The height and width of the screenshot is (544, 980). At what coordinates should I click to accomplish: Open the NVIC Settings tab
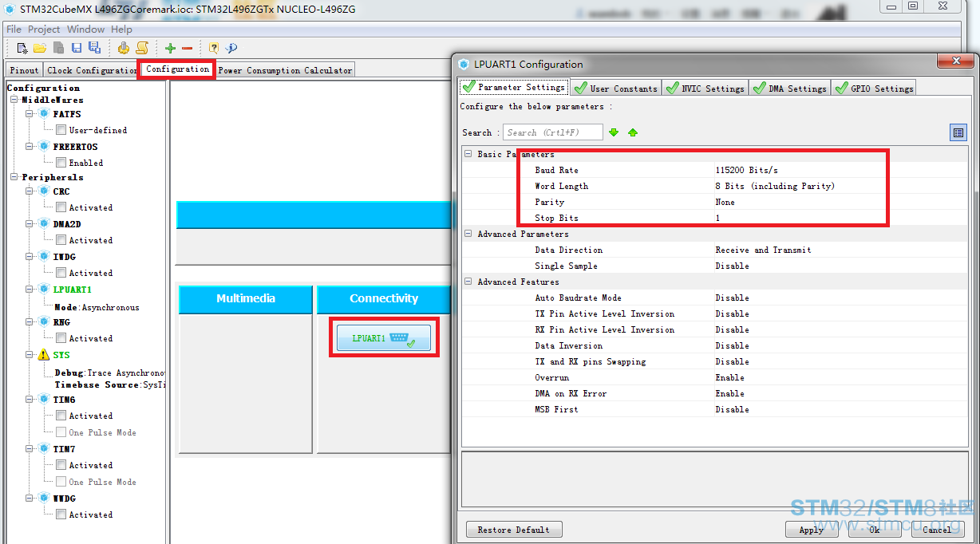pos(705,88)
